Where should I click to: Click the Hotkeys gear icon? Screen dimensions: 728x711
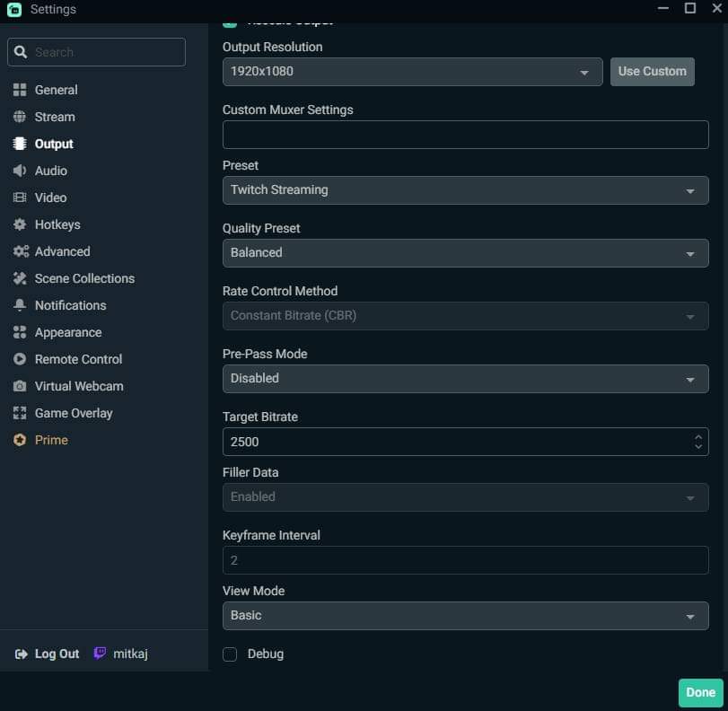pos(20,224)
